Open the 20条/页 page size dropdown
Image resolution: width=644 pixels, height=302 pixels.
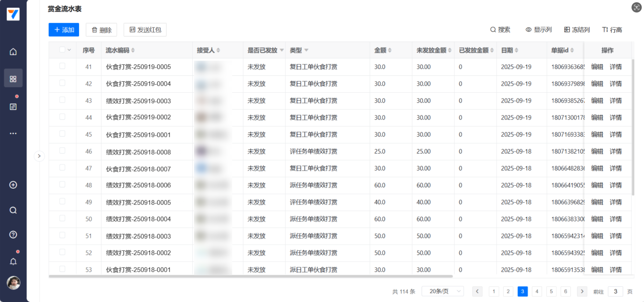[x=443, y=291]
